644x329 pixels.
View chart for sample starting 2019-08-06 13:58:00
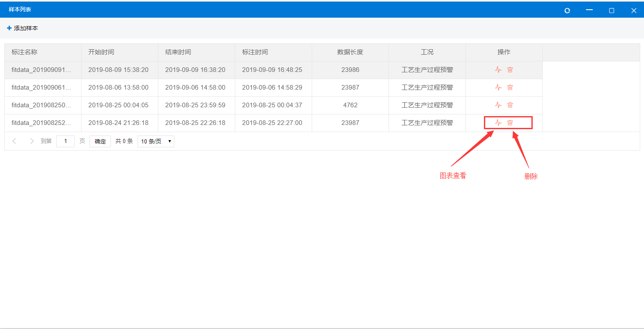[x=498, y=88]
